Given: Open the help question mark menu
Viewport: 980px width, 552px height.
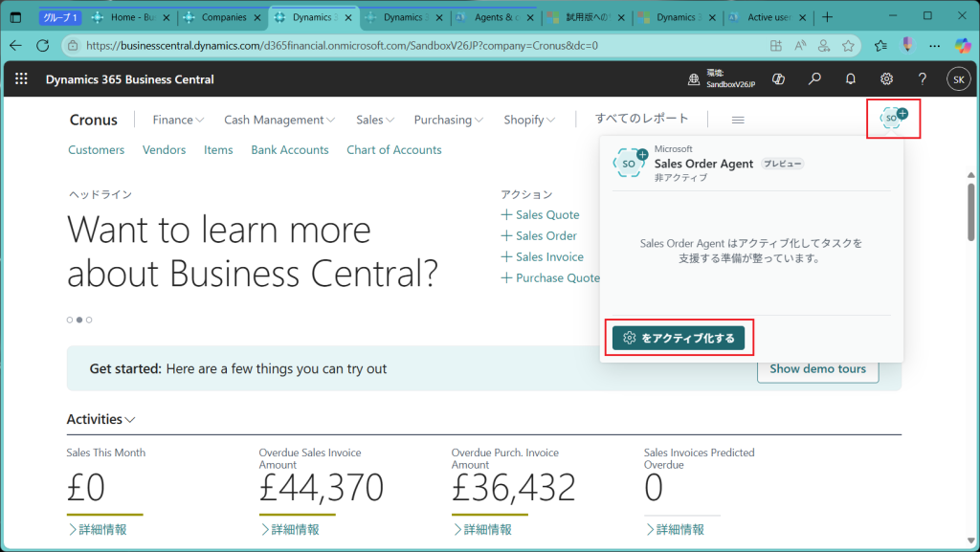Looking at the screenshot, I should pyautogui.click(x=923, y=79).
